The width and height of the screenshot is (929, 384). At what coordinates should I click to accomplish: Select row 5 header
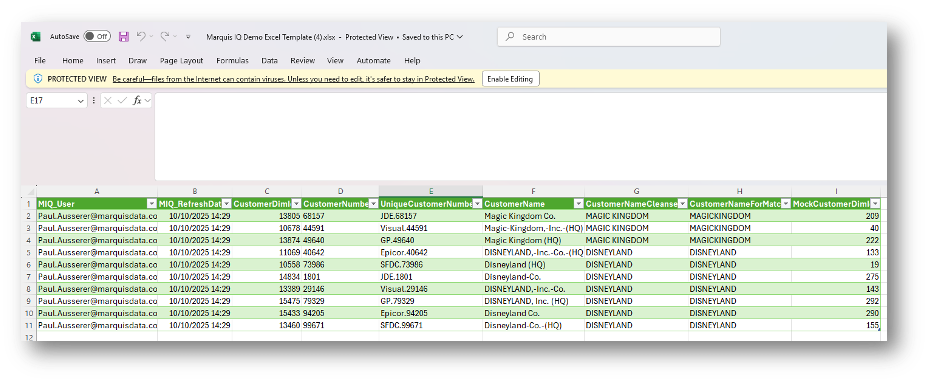[x=28, y=252]
